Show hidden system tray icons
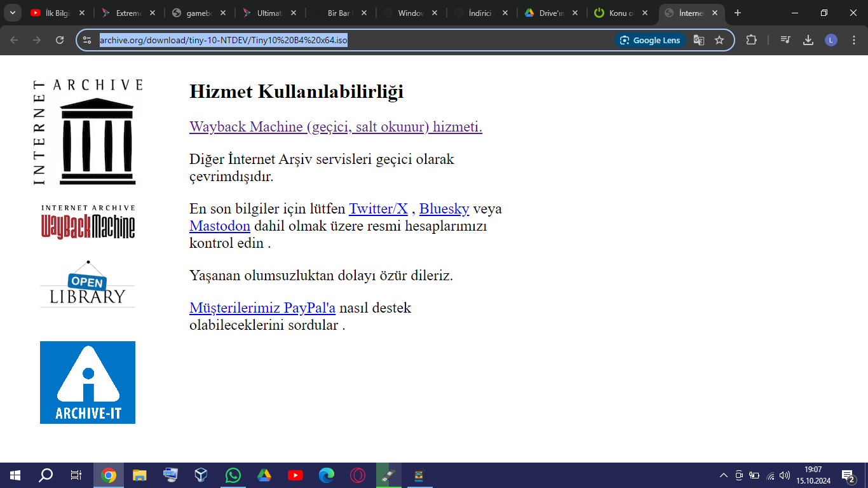 click(x=724, y=475)
